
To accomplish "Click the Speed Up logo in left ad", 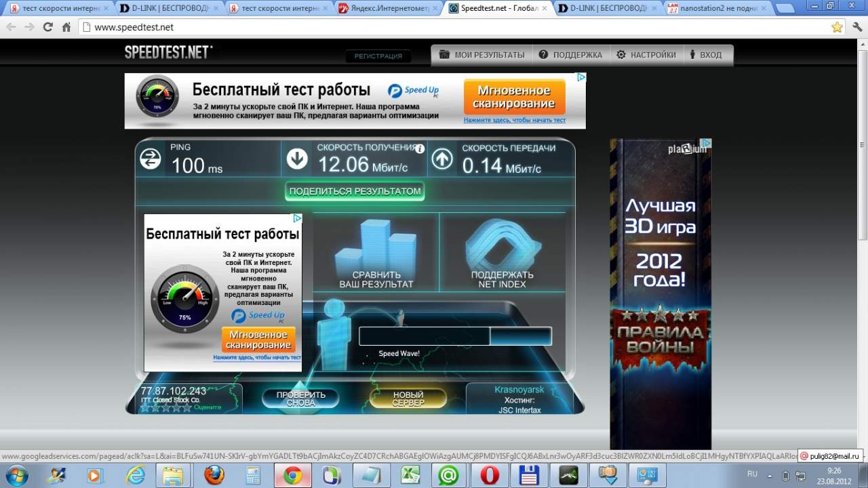I will (258, 316).
